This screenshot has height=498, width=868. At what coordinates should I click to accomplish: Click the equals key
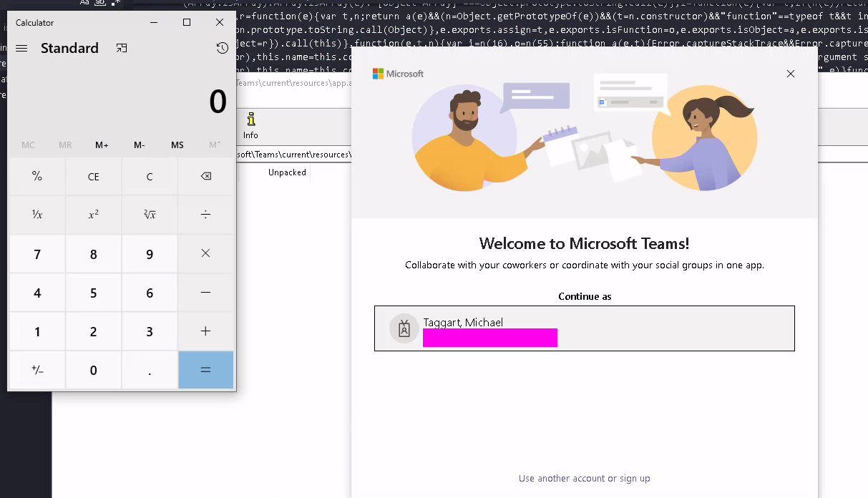[206, 370]
